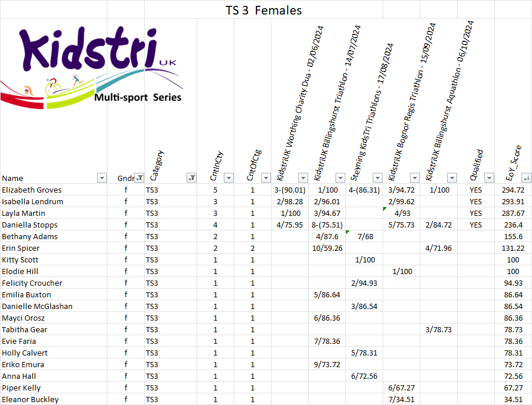Open filter for Billingshurst Aquathlon column
This screenshot has width=532, height=405.
[x=452, y=178]
